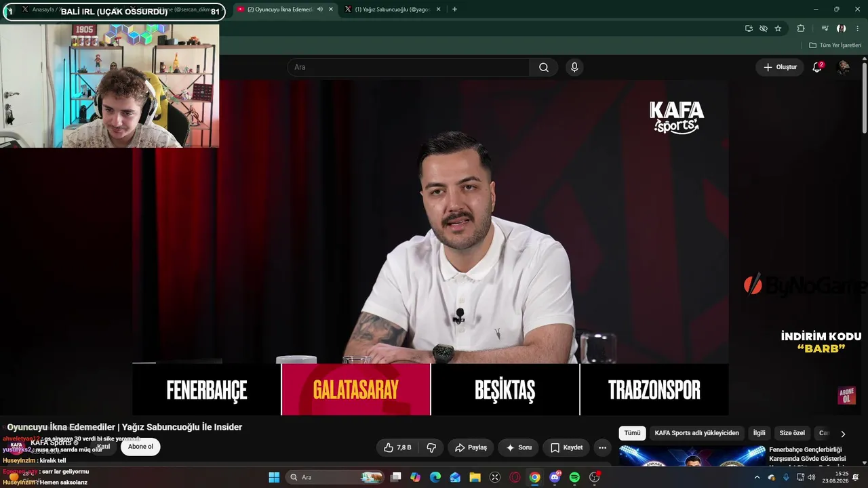
Task: Open Spotify from the taskbar
Action: (574, 477)
